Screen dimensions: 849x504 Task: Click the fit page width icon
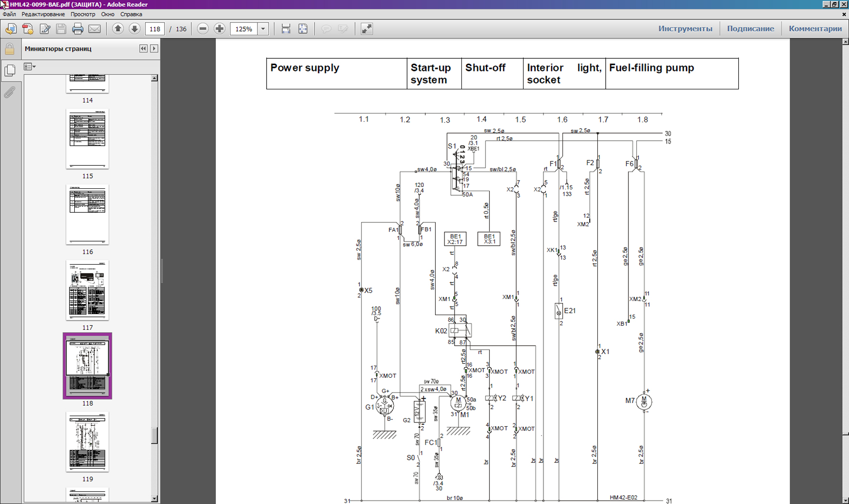coord(286,29)
